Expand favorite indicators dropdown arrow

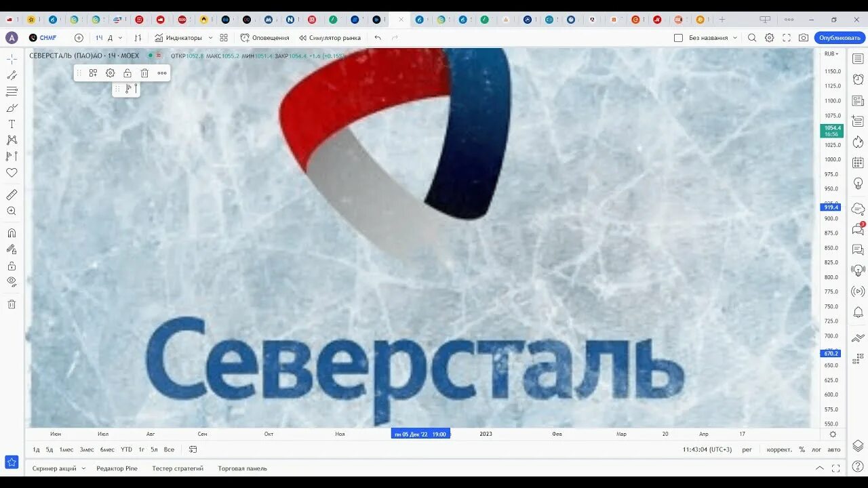tap(210, 38)
